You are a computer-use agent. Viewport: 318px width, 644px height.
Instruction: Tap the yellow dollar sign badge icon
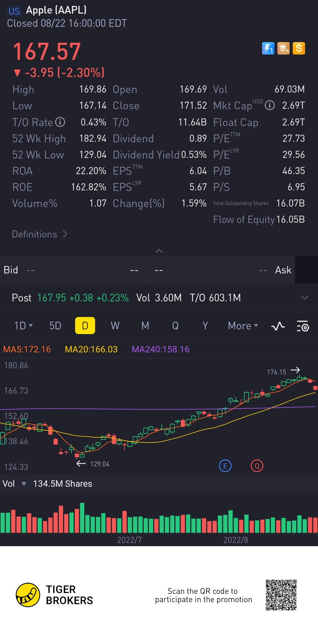(x=299, y=48)
